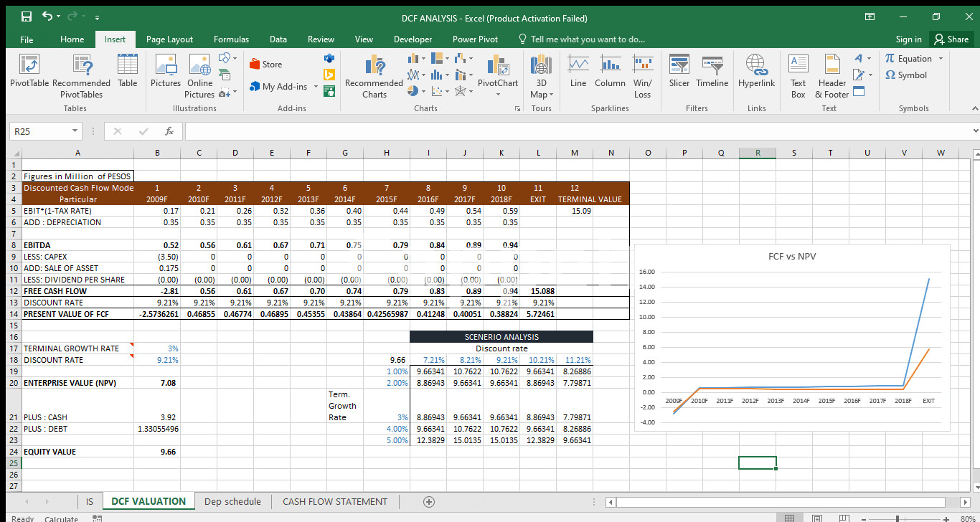
Task: Insert a PivotTable
Action: click(x=29, y=73)
